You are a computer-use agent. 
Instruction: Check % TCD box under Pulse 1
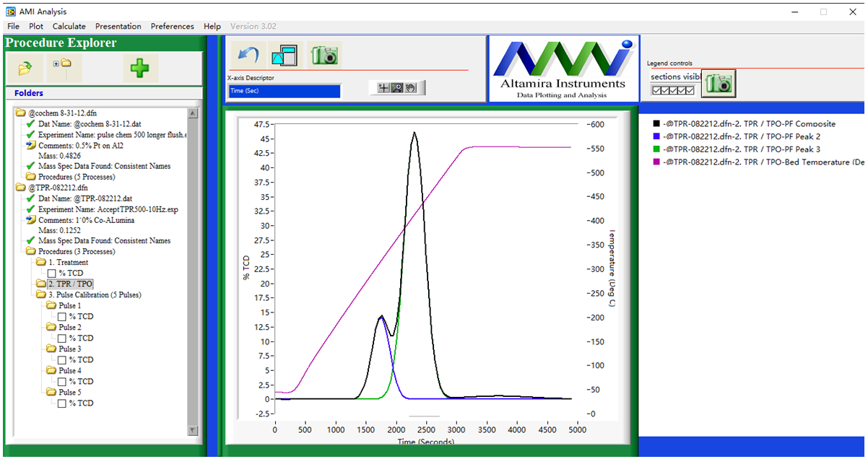tap(62, 317)
